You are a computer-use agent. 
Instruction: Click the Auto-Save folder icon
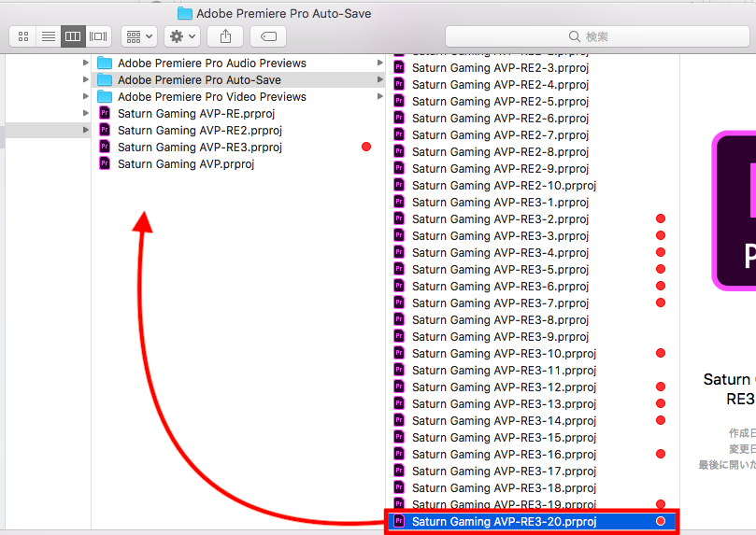[x=105, y=80]
